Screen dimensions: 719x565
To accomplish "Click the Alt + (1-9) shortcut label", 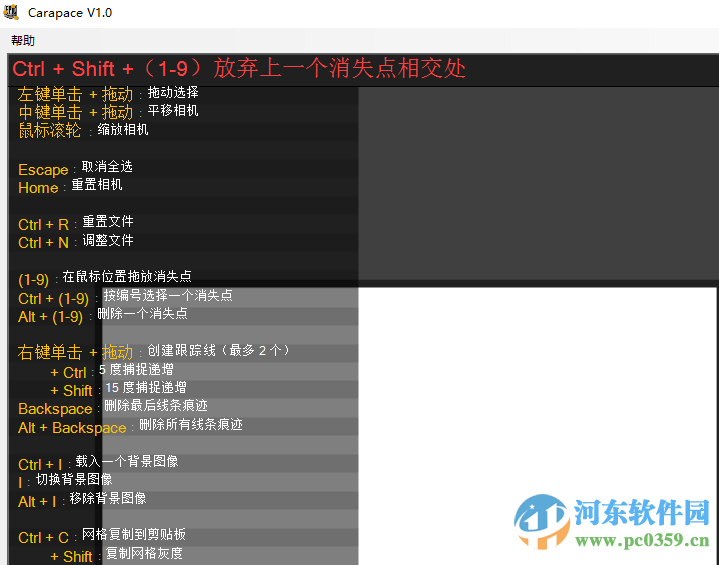I will [x=50, y=317].
